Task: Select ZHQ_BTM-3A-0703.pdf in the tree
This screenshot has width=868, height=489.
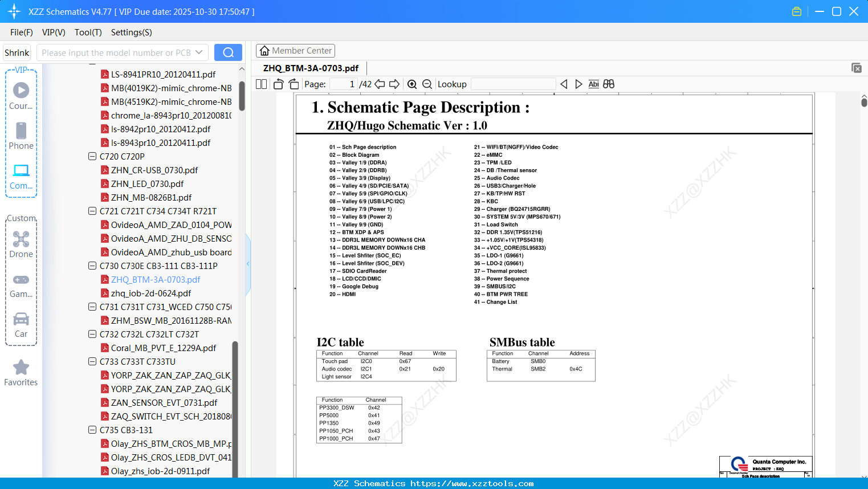Action: click(156, 279)
